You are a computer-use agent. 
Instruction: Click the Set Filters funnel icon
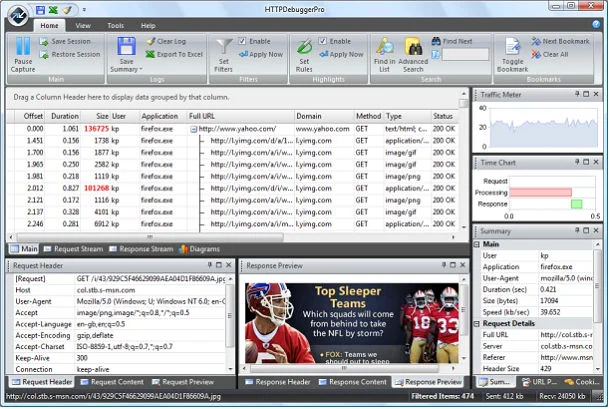tap(225, 45)
